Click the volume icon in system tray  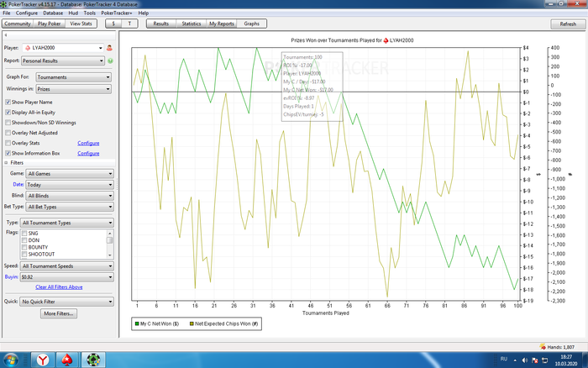click(525, 360)
